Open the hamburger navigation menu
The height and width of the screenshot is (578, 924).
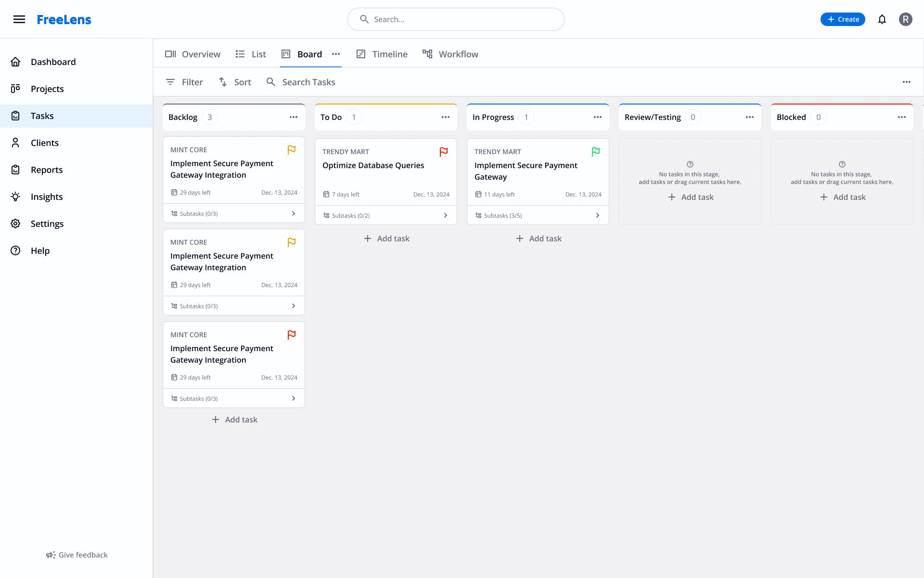pyautogui.click(x=19, y=19)
